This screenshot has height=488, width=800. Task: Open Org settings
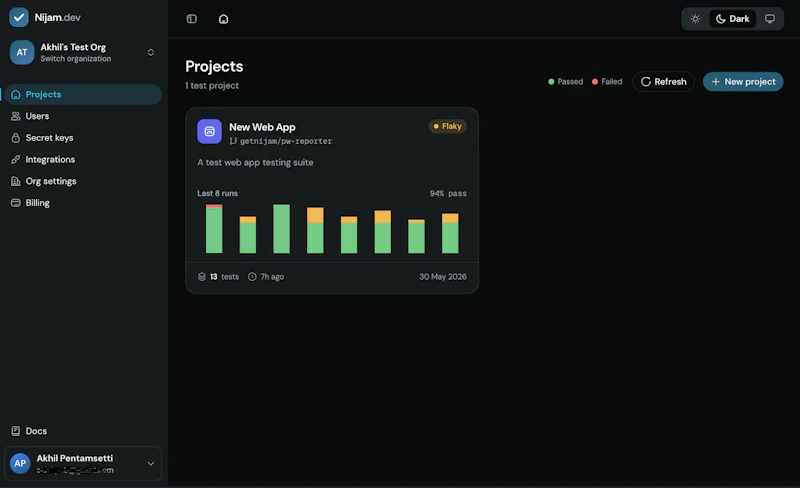[82, 181]
